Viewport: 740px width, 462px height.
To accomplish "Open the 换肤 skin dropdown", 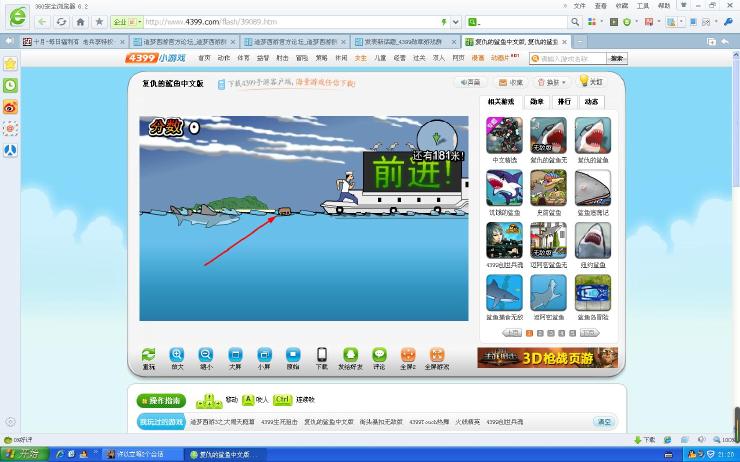I will (552, 82).
